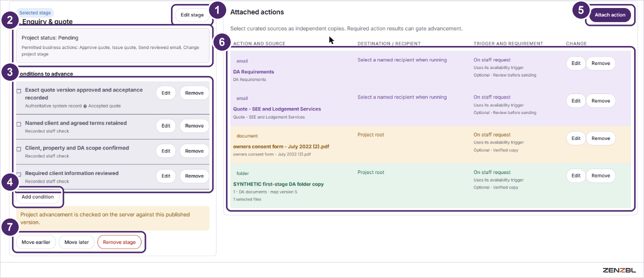
Task: Click the 'Enquiry & quote' stage heading
Action: pyautogui.click(x=46, y=21)
